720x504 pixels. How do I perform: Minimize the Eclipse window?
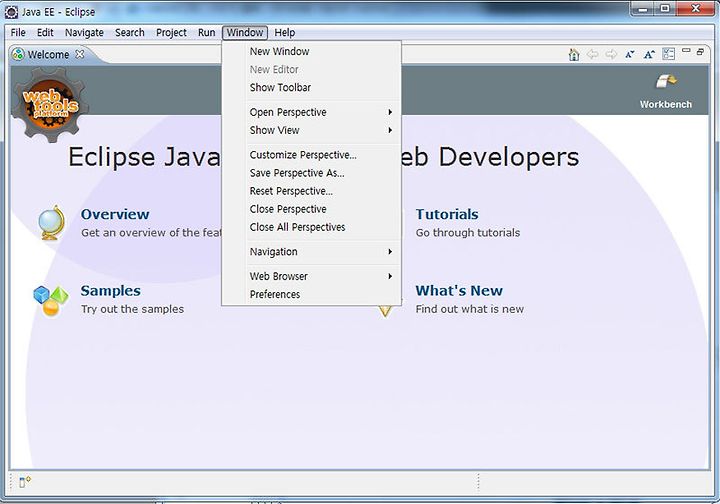click(x=643, y=9)
